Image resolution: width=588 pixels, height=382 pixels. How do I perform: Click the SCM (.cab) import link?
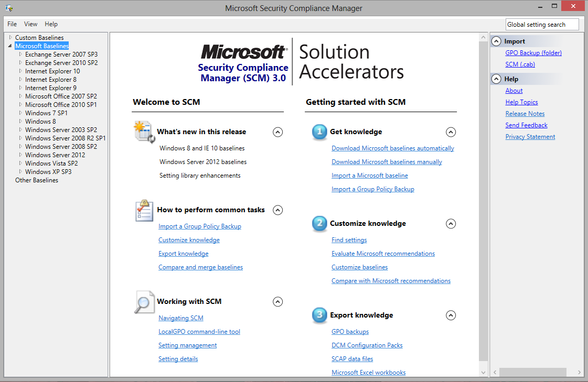coord(520,64)
